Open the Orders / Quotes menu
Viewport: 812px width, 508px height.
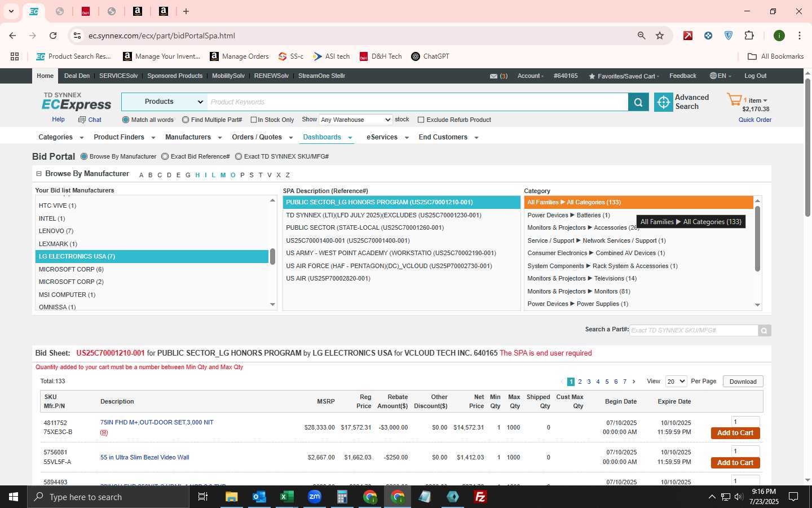pos(262,137)
